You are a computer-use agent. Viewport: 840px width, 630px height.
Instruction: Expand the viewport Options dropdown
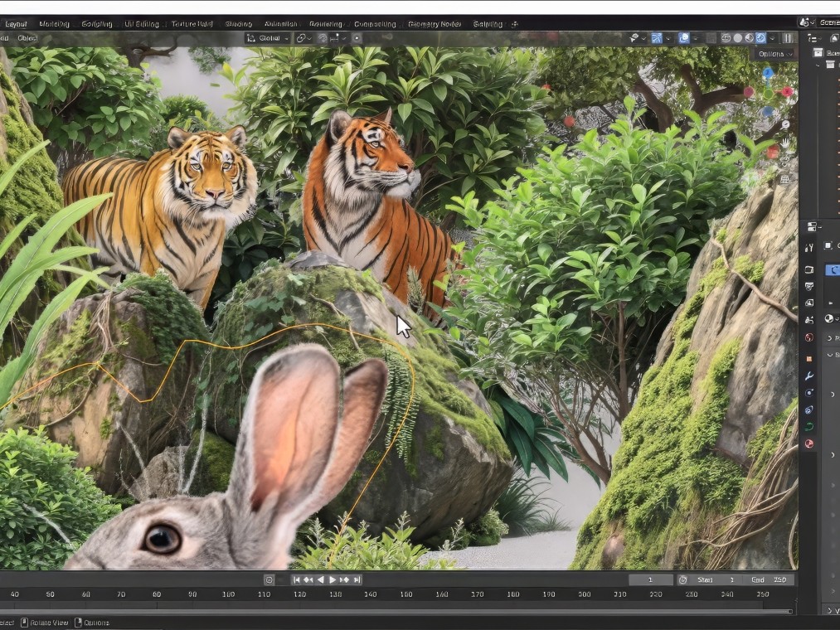[775, 54]
